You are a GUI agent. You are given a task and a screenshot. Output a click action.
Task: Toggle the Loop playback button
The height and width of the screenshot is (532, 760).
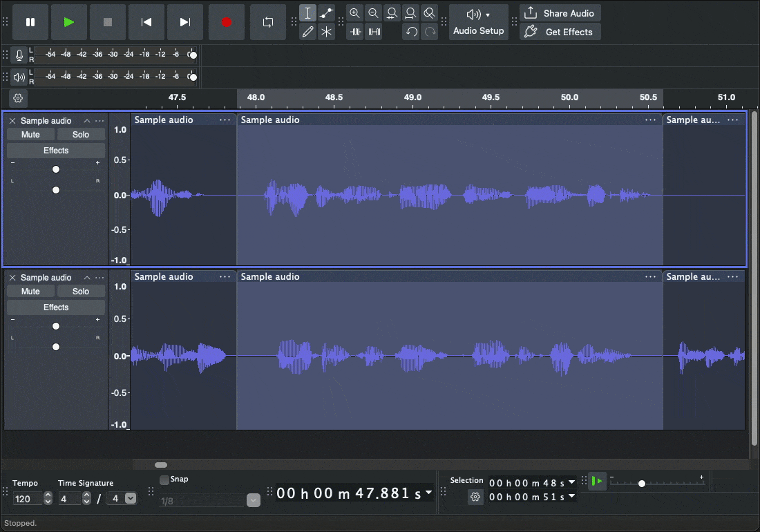point(268,22)
